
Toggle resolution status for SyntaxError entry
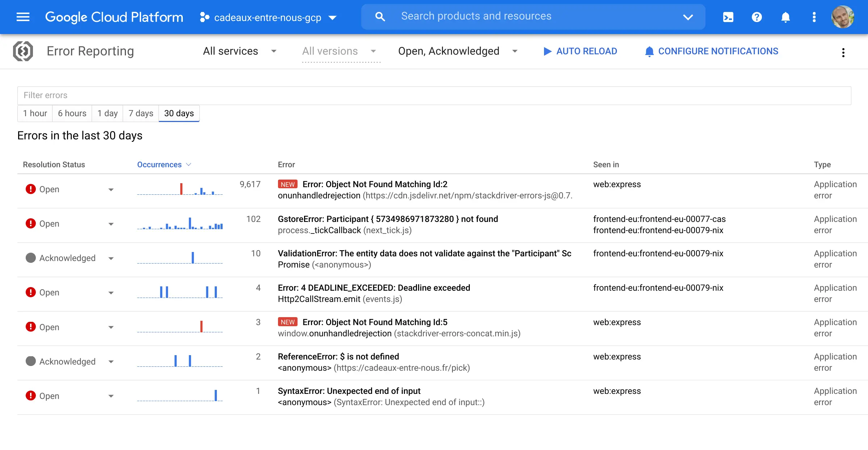tap(111, 396)
